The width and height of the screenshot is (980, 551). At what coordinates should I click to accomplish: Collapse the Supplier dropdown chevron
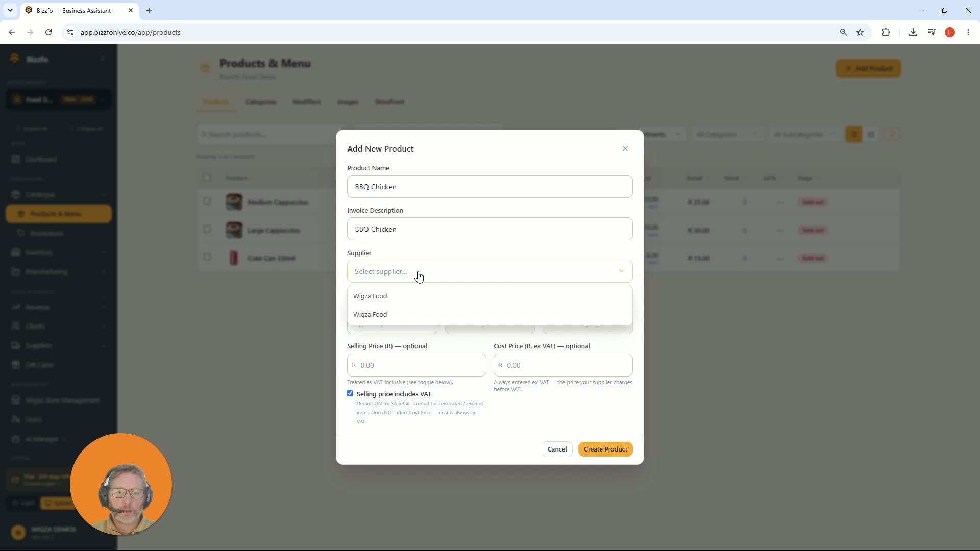(621, 271)
